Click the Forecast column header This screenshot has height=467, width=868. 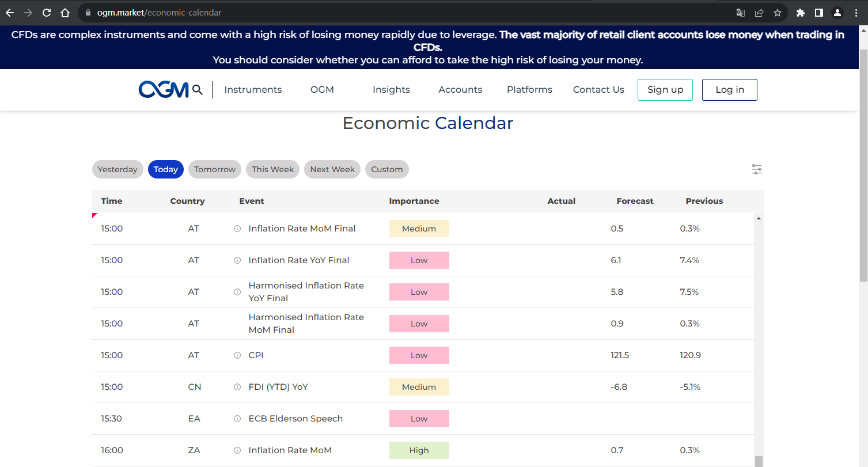pyautogui.click(x=635, y=201)
